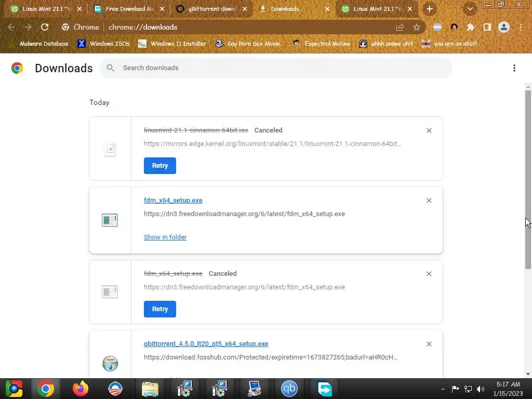Retry the canceled fdm_x64_setup.exe download
Image resolution: width=532 pixels, height=399 pixels.
click(x=160, y=309)
